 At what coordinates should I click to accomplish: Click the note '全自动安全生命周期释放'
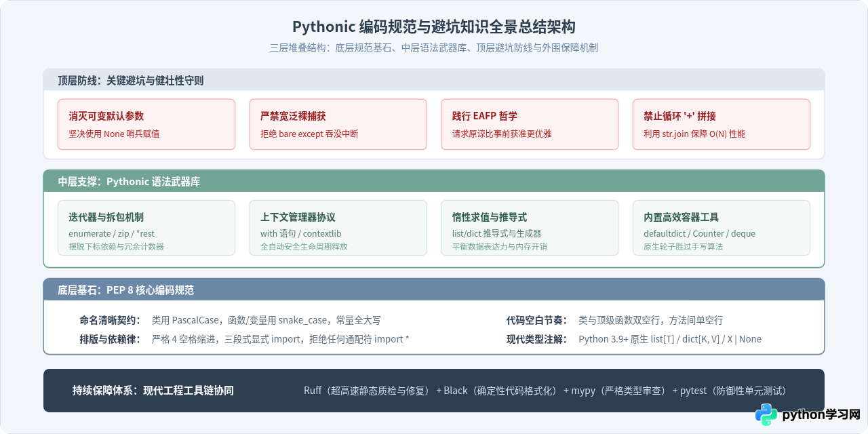click(304, 246)
